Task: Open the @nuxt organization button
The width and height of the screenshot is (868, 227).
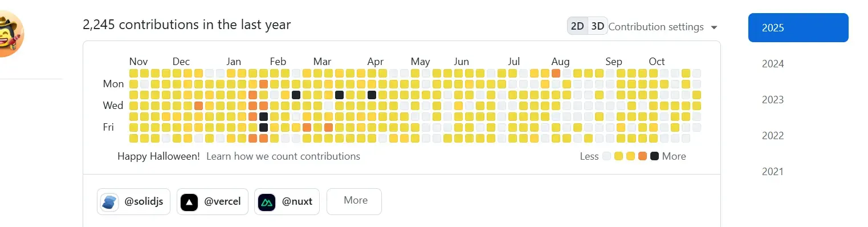Action: (x=287, y=201)
